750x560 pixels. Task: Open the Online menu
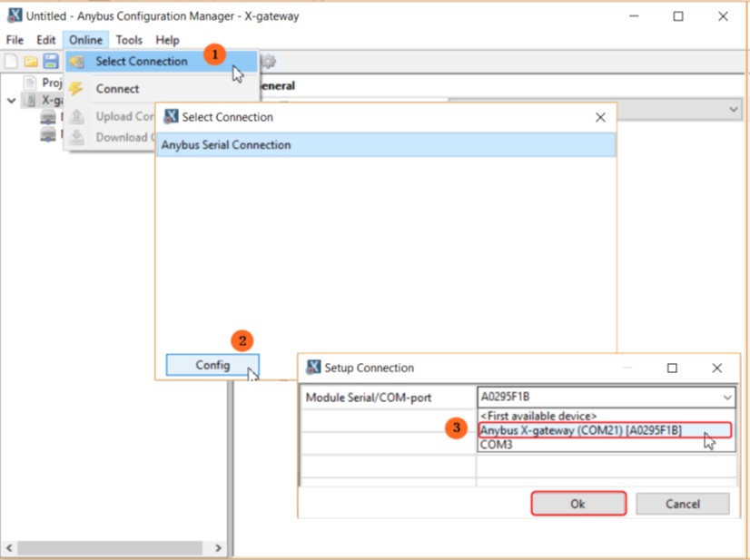pos(85,40)
